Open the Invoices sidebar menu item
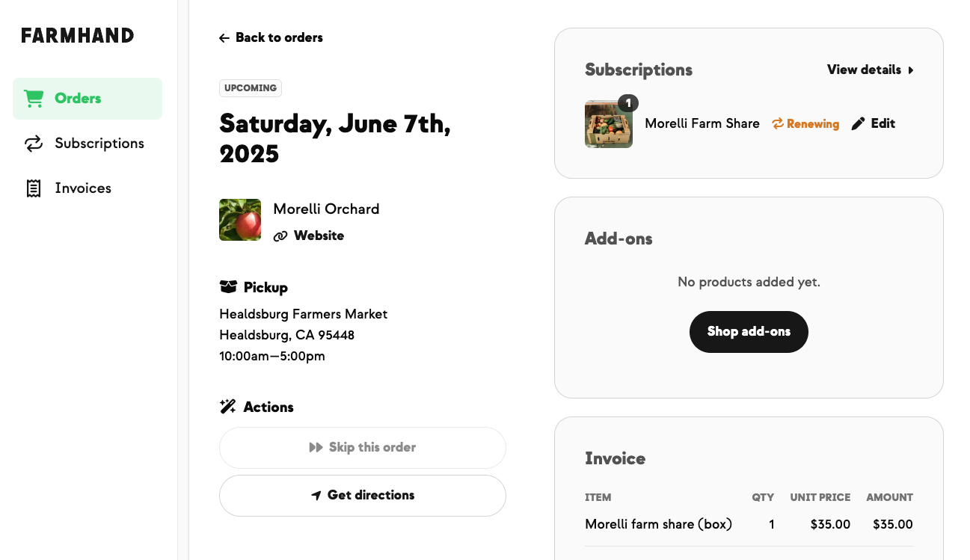The width and height of the screenshot is (970, 560). point(88,188)
